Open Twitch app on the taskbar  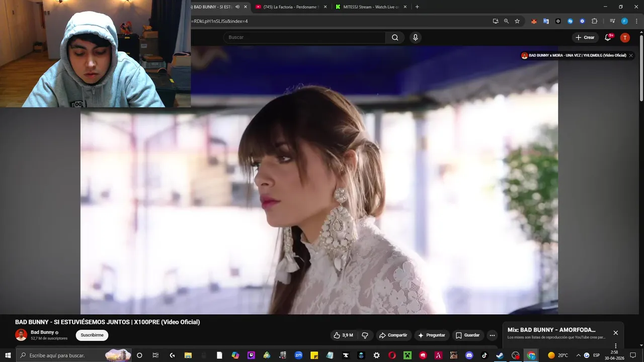point(251,355)
